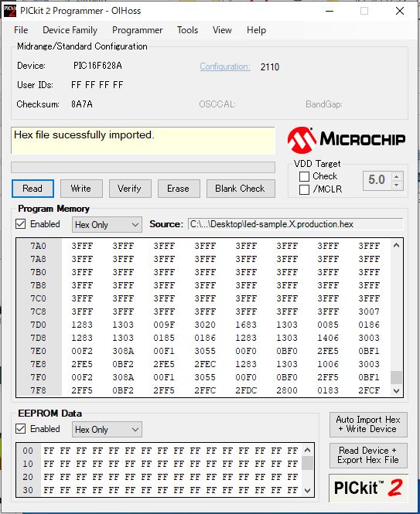Click Auto Import Hex + Write Device
This screenshot has width=420, height=514.
point(368,424)
